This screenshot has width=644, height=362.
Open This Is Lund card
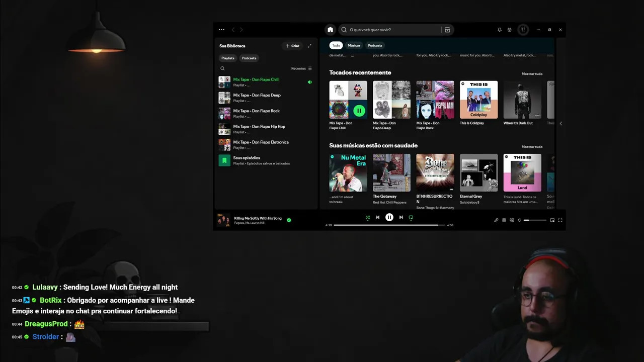coord(522,179)
